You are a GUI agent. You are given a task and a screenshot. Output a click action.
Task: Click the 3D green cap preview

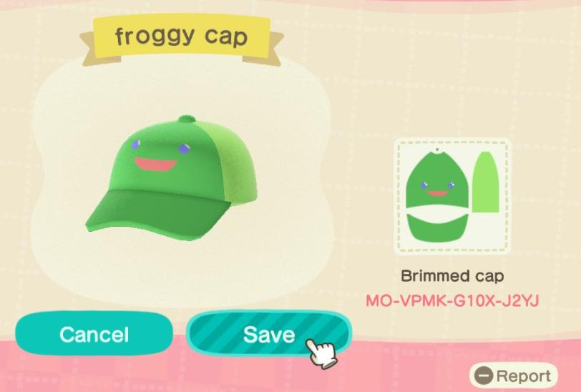coord(172,178)
